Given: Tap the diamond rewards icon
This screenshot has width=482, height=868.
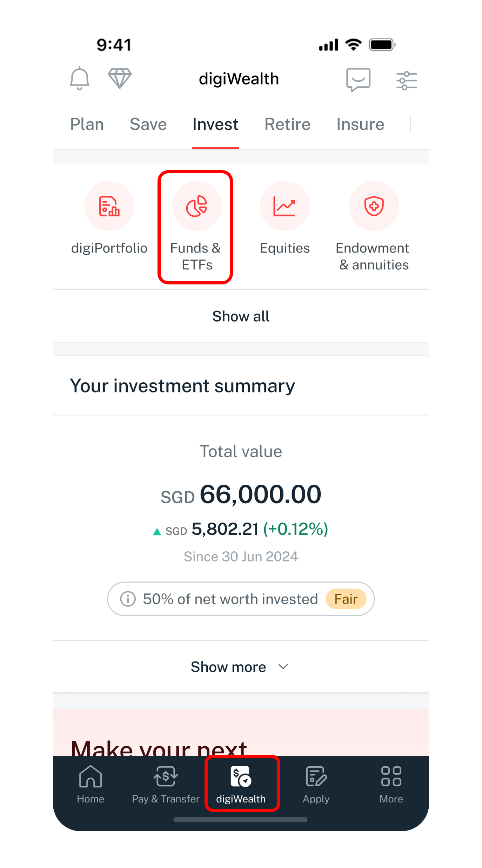Looking at the screenshot, I should [x=120, y=78].
